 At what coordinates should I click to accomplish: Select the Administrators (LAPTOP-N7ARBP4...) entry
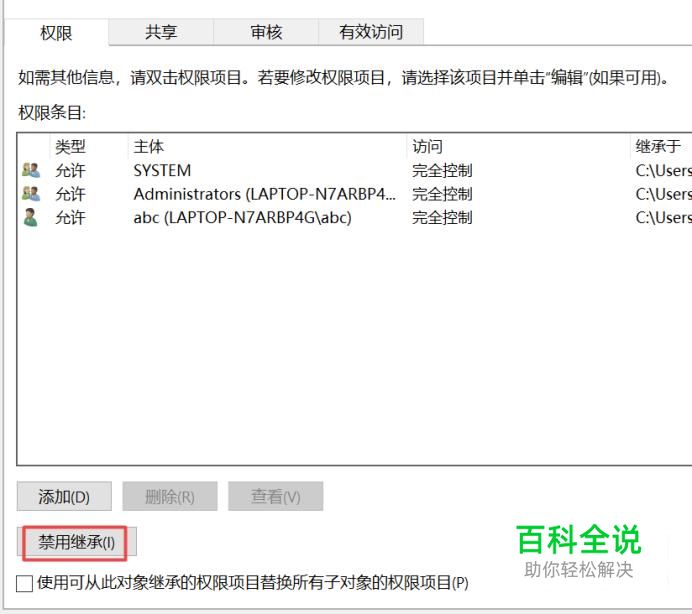coord(264,194)
